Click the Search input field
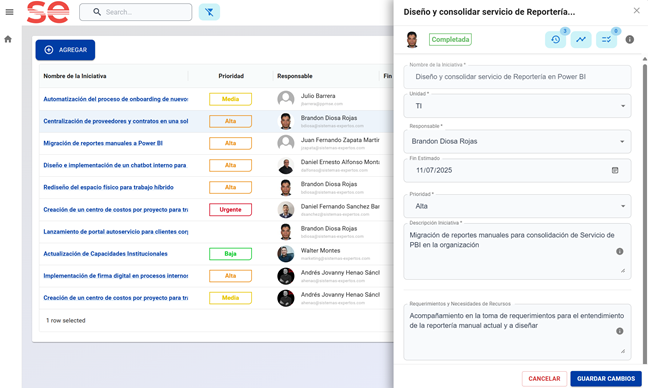This screenshot has height=388, width=648. coord(136,12)
